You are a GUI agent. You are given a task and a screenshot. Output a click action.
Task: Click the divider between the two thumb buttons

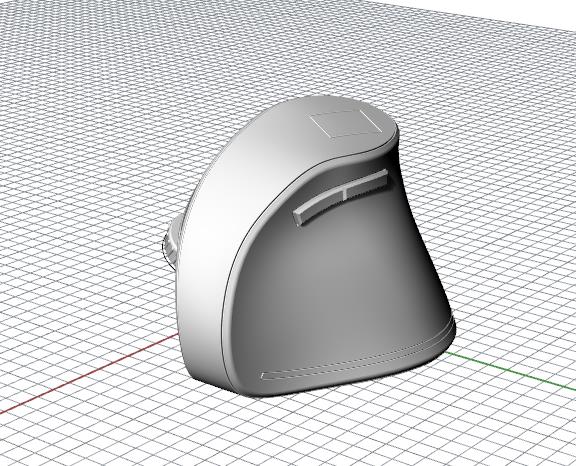pyautogui.click(x=344, y=194)
